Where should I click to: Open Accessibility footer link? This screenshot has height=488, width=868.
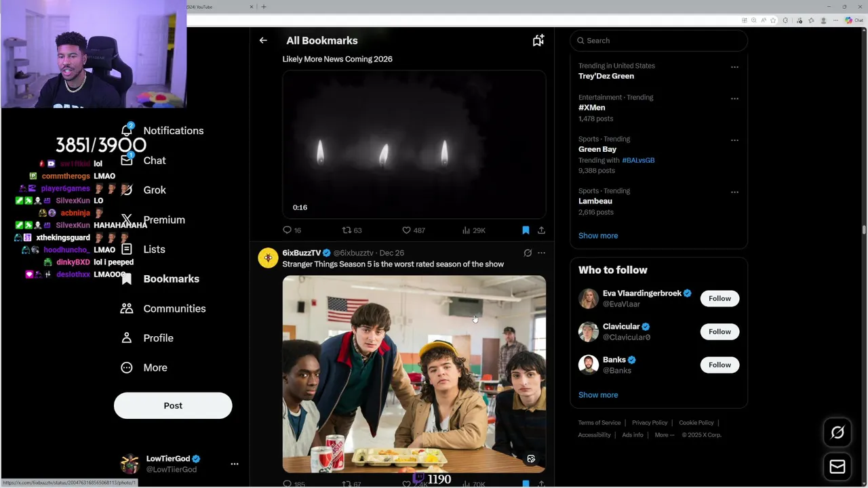[595, 435]
